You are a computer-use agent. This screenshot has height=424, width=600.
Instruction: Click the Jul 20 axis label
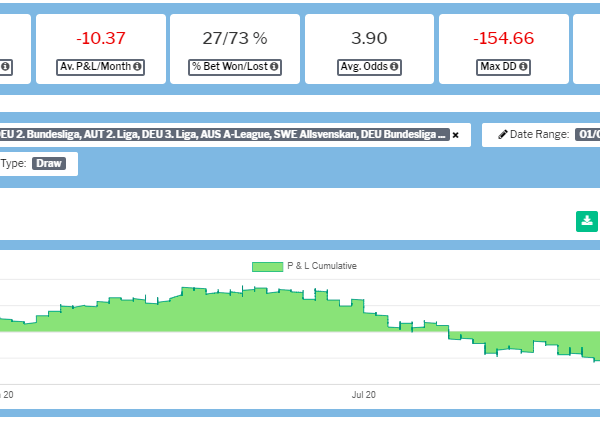[364, 395]
